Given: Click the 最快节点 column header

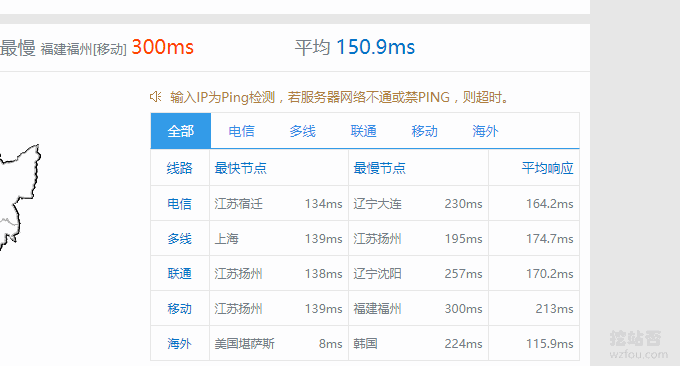Looking at the screenshot, I should [241, 168].
